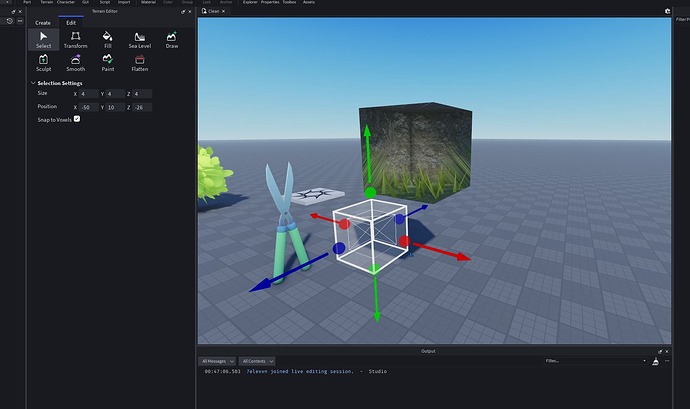Screen dimensions: 690x409
Task: Click the Material toolbar button
Action: [148, 2]
